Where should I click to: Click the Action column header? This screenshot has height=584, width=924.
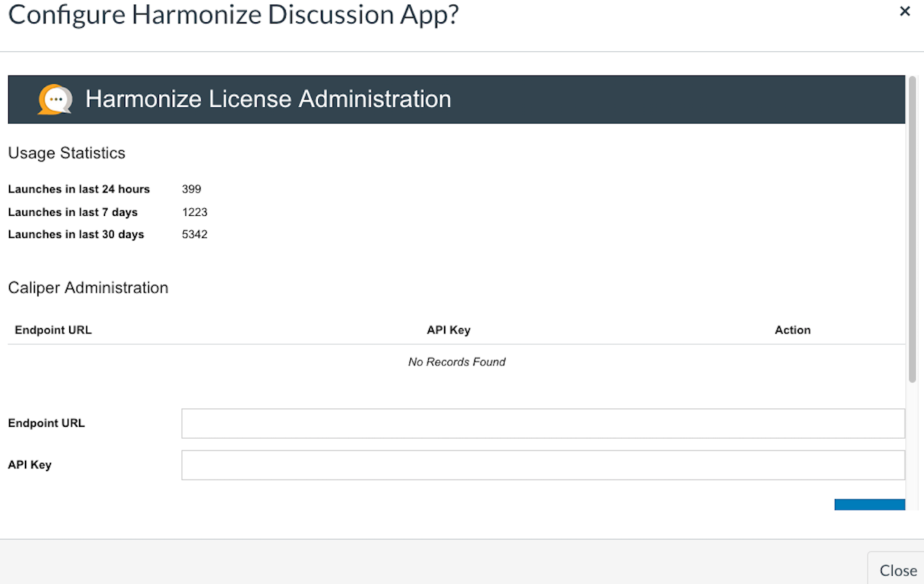pyautogui.click(x=793, y=330)
